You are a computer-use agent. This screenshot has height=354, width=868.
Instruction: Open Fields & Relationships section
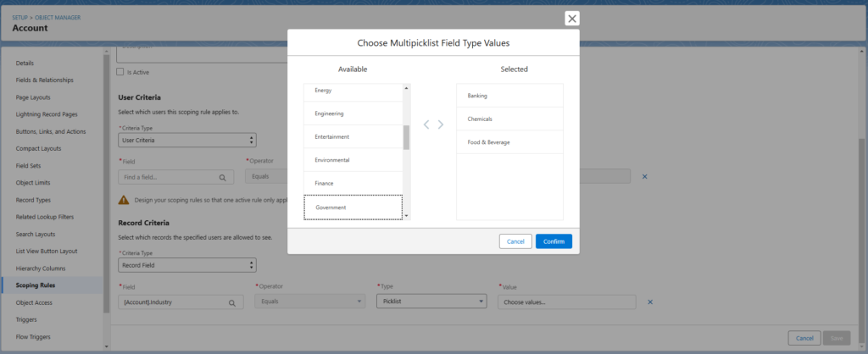coord(44,80)
